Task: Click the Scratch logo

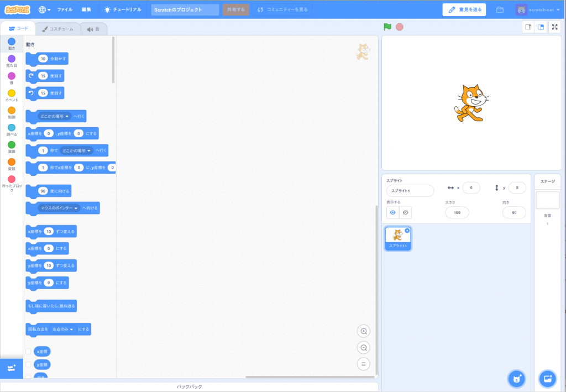Action: point(17,10)
